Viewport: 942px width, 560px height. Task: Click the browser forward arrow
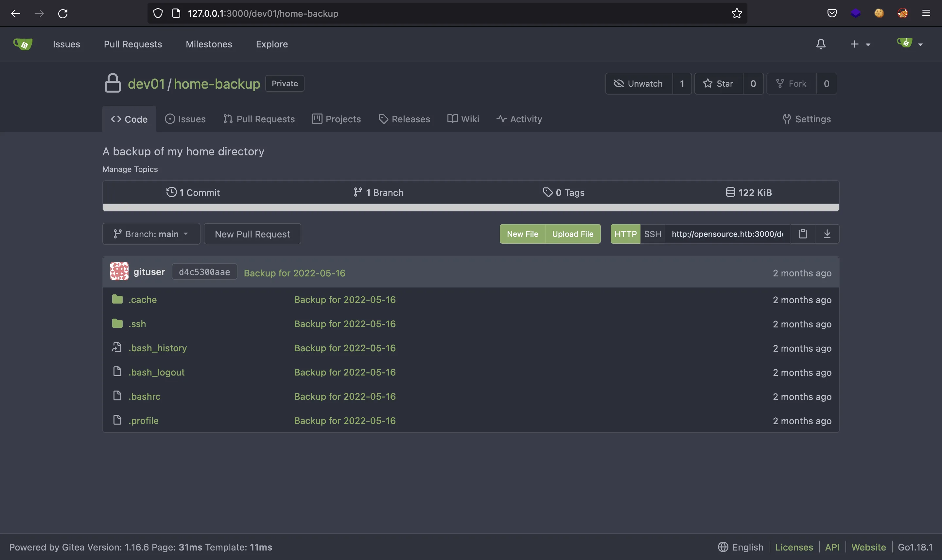pyautogui.click(x=39, y=14)
